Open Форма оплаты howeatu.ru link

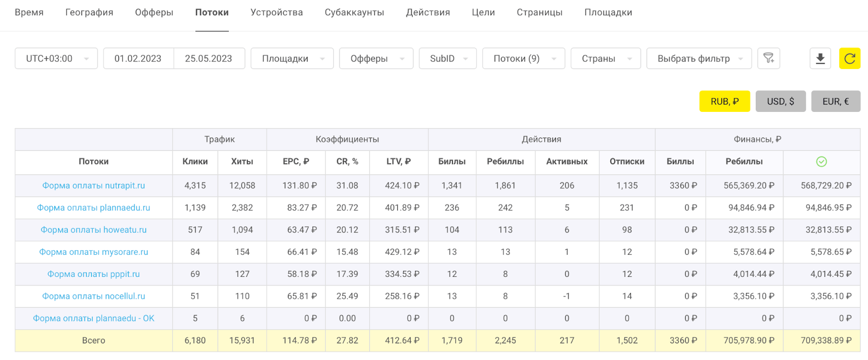94,230
